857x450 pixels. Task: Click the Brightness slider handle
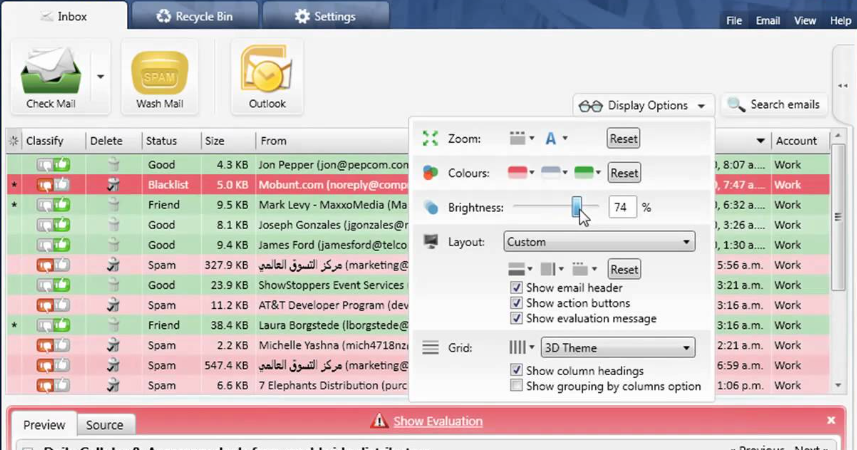[577, 207]
